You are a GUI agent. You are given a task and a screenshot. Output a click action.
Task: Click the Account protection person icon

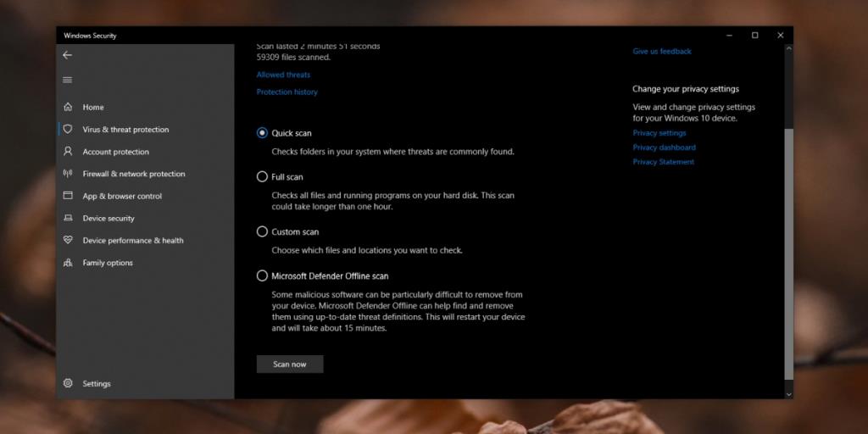[x=68, y=152]
